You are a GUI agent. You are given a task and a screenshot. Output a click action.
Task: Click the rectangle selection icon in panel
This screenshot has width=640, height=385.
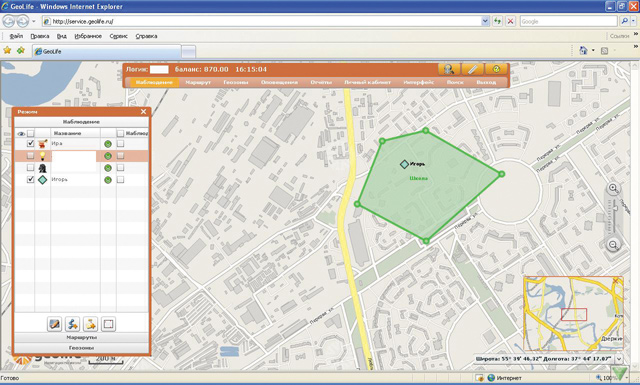coord(108,324)
